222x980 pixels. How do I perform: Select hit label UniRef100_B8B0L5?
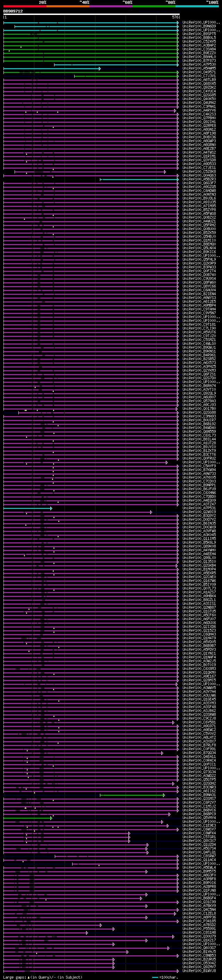(x=199, y=38)
